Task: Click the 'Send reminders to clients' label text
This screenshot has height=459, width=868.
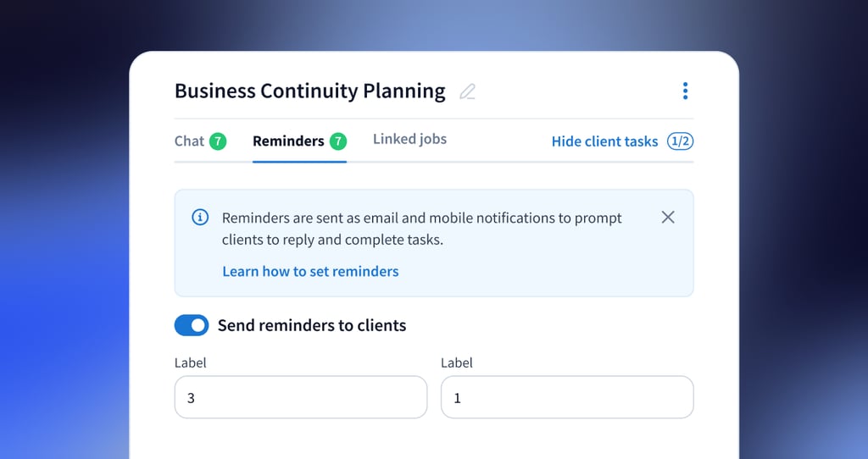Action: (x=312, y=325)
